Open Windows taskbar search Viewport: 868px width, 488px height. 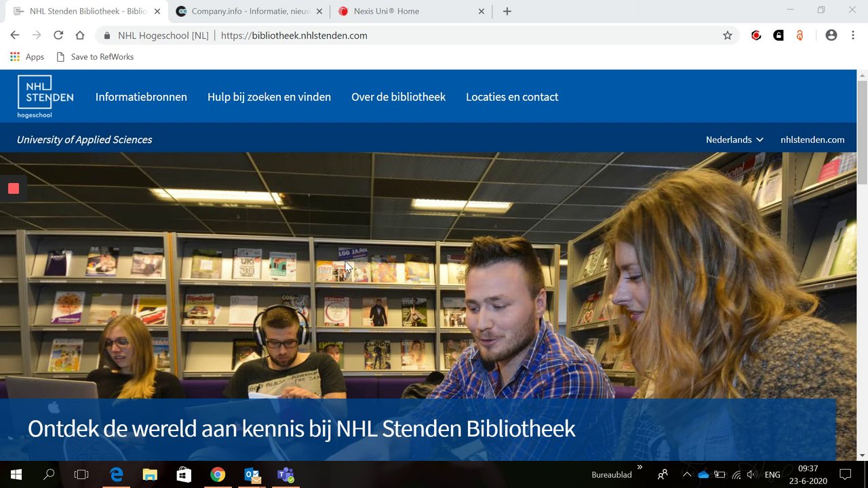49,474
